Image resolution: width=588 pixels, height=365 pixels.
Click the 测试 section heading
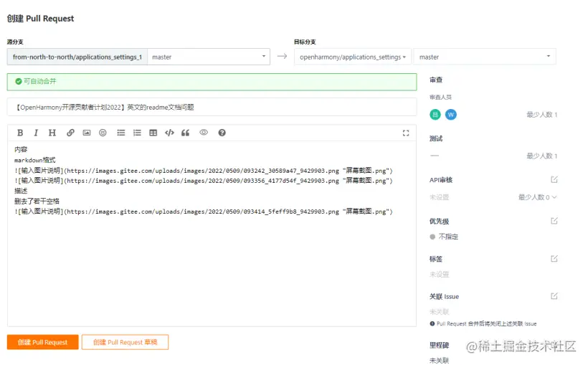point(436,139)
